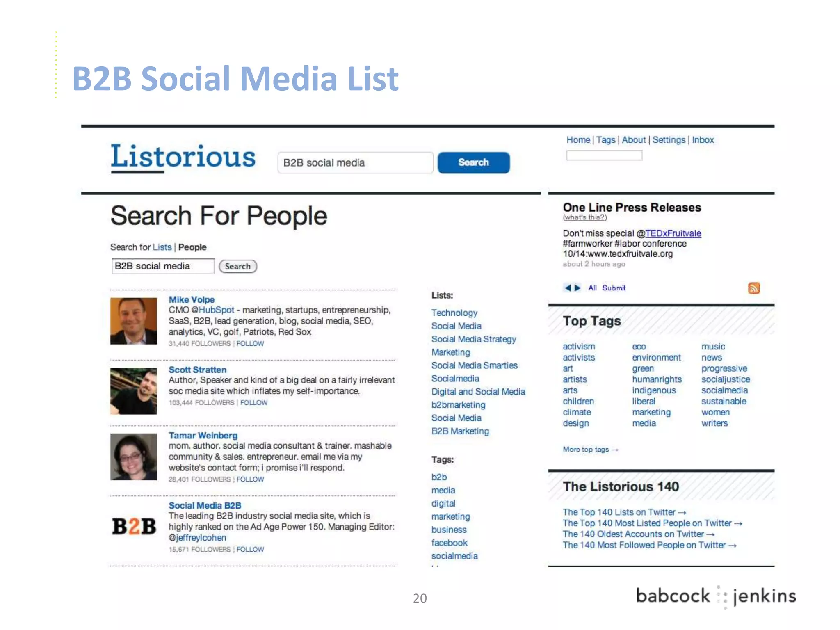
Task: Open The 140 Oldest Accounts on Twitter
Action: pos(639,534)
